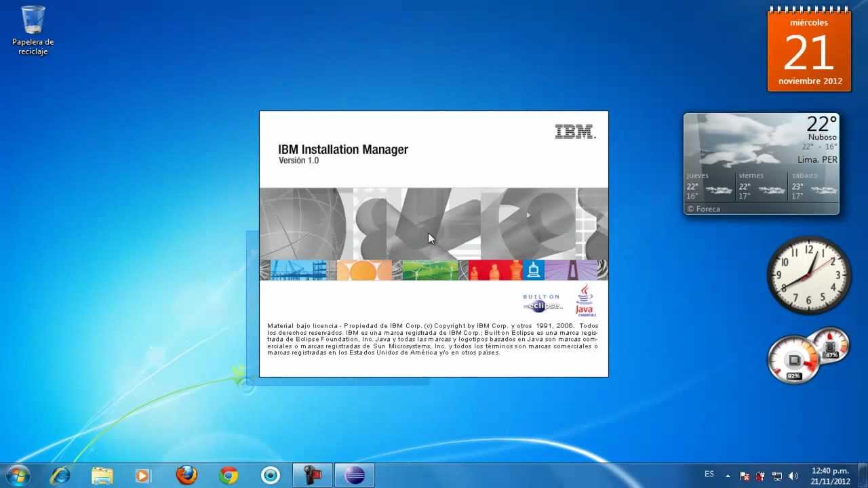This screenshot has height=488, width=868.
Task: Select sábado forecast in weather gadget
Action: click(x=814, y=185)
